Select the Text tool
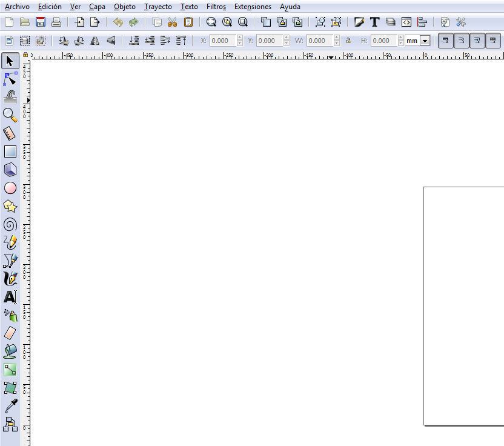This screenshot has height=446, width=504. (8, 297)
